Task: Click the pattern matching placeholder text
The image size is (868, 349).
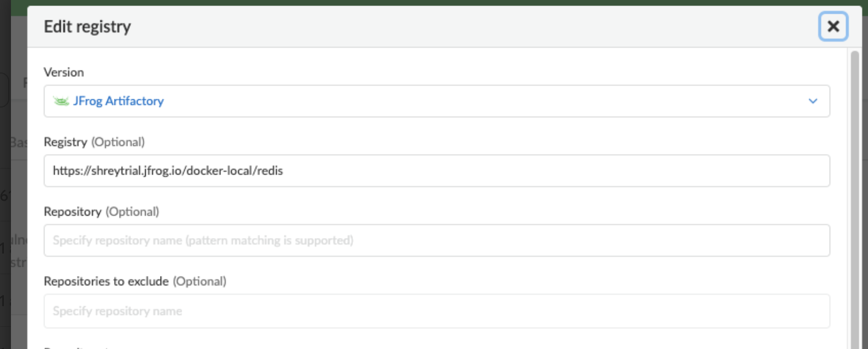Action: [203, 240]
